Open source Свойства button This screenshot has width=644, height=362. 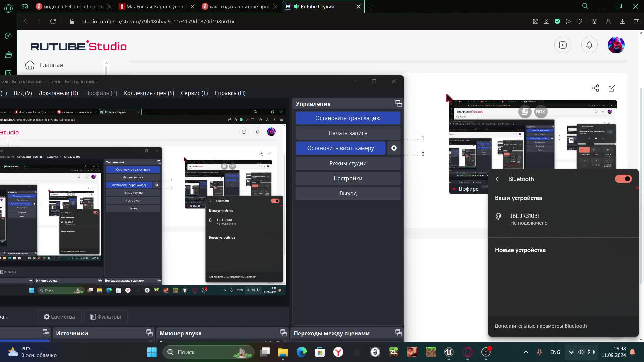click(x=59, y=317)
